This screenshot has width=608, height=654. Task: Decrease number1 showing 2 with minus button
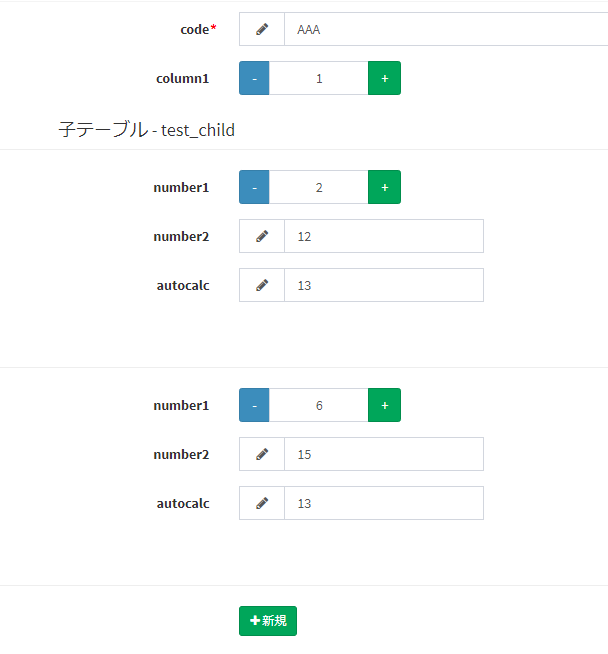(254, 187)
